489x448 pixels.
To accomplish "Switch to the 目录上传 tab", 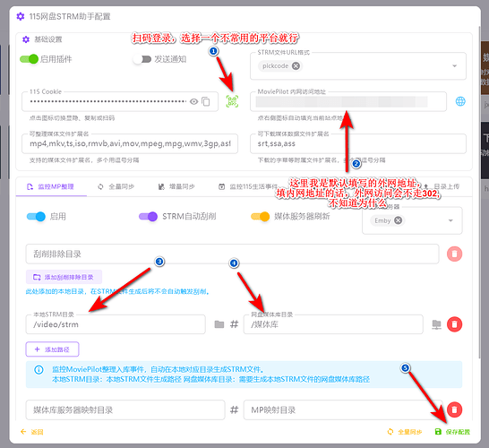I will coord(441,187).
